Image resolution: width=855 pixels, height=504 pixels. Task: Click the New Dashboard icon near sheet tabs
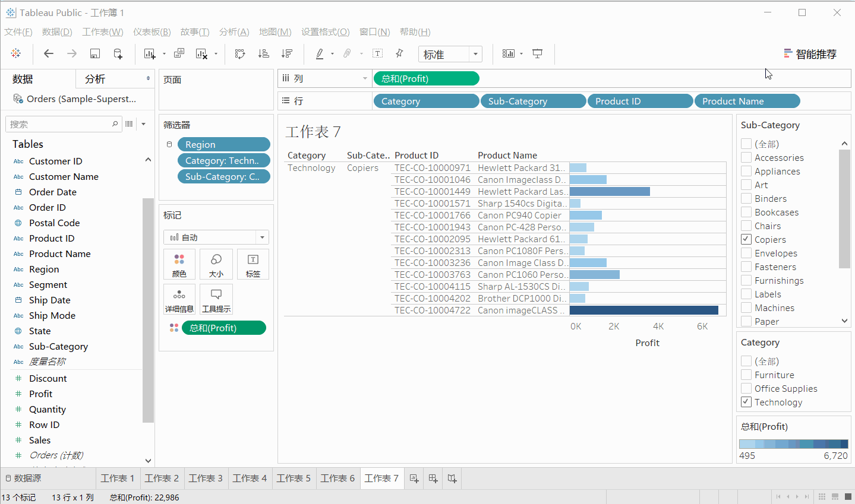click(433, 478)
